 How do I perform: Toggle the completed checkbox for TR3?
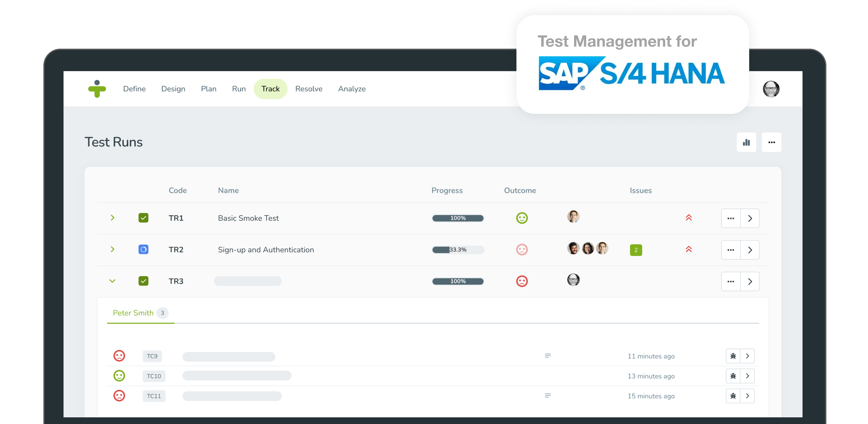click(143, 281)
